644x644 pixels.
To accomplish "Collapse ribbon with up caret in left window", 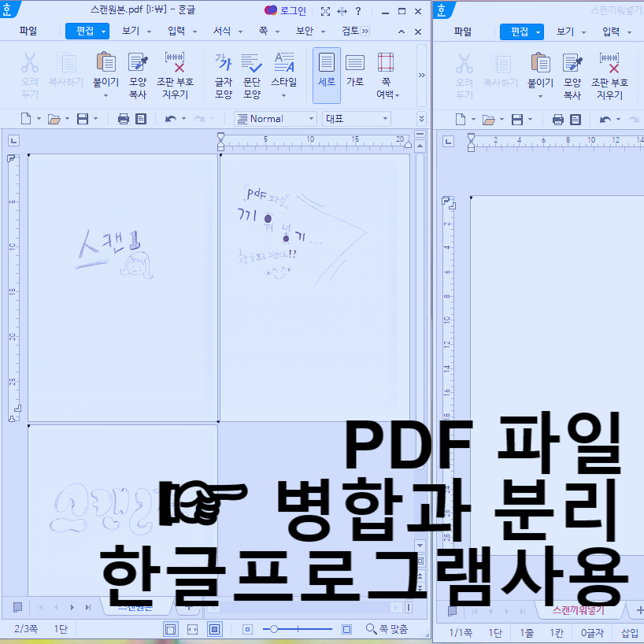I will point(402,31).
